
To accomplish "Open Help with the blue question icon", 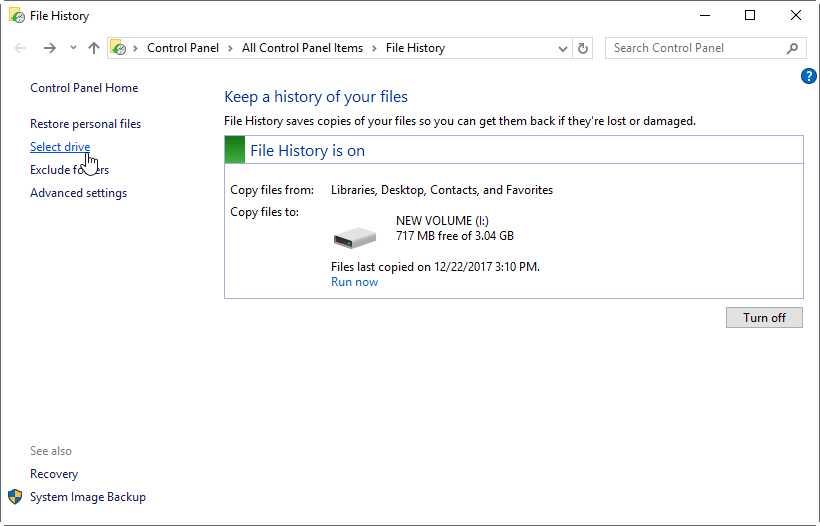I will (x=809, y=76).
